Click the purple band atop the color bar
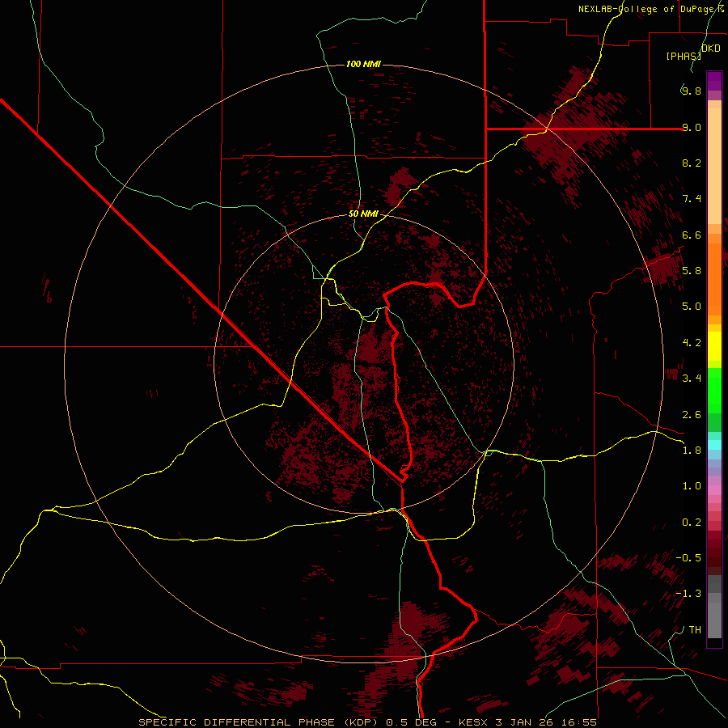The height and width of the screenshot is (728, 728). click(x=714, y=81)
